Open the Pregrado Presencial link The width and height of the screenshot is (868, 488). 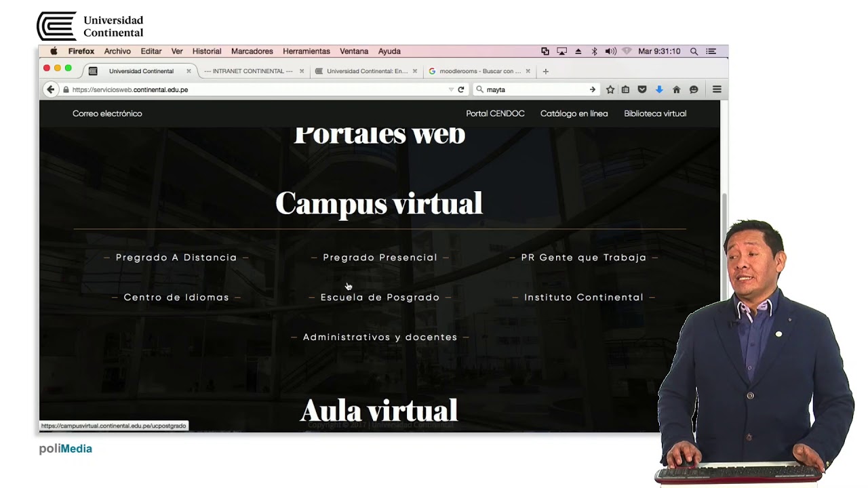point(380,258)
